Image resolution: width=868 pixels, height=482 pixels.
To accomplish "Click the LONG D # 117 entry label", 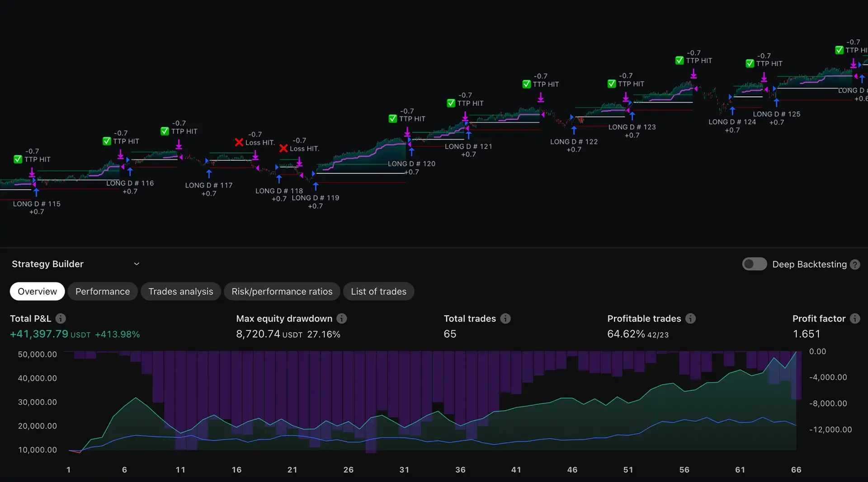I will 208,185.
